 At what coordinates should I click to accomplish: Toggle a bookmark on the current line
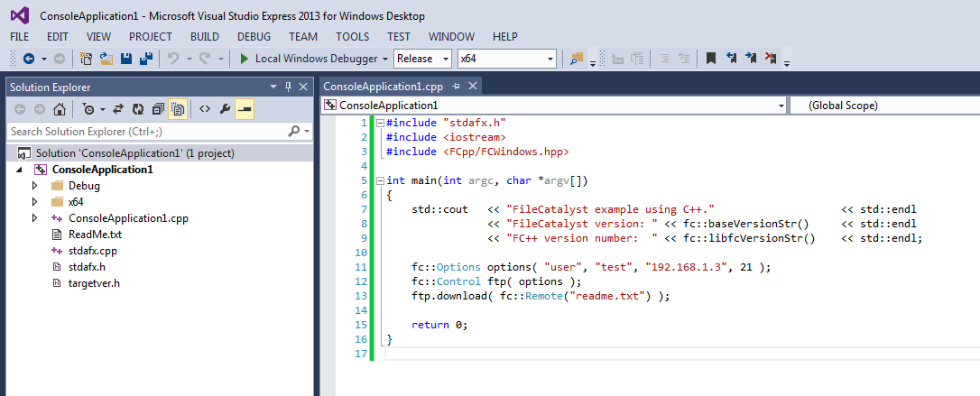tap(711, 59)
